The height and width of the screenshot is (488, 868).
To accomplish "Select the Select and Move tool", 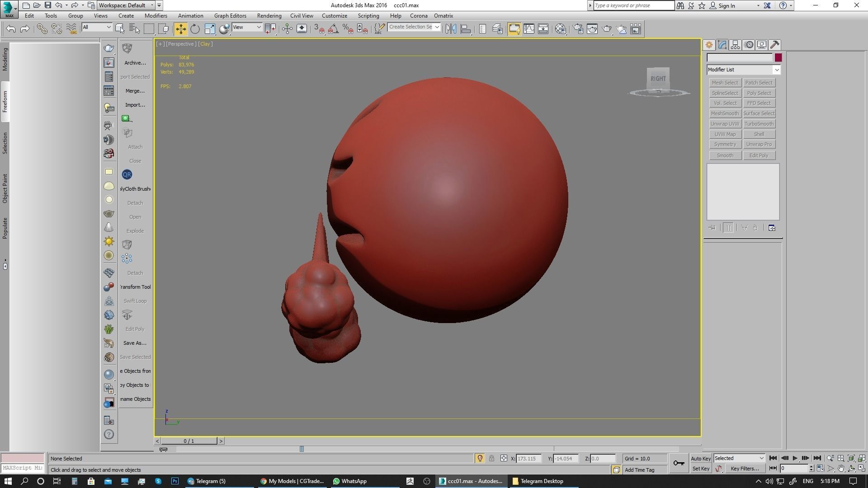I will pos(180,29).
